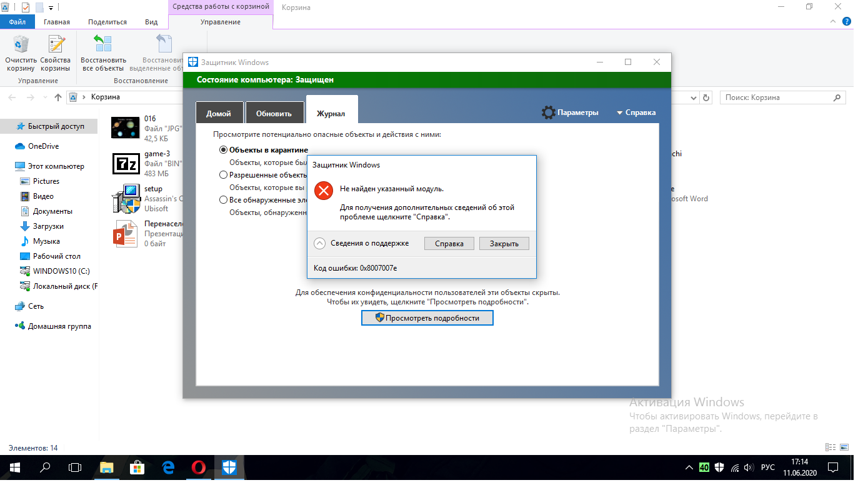Launch Opera browser from taskbar

click(x=199, y=467)
